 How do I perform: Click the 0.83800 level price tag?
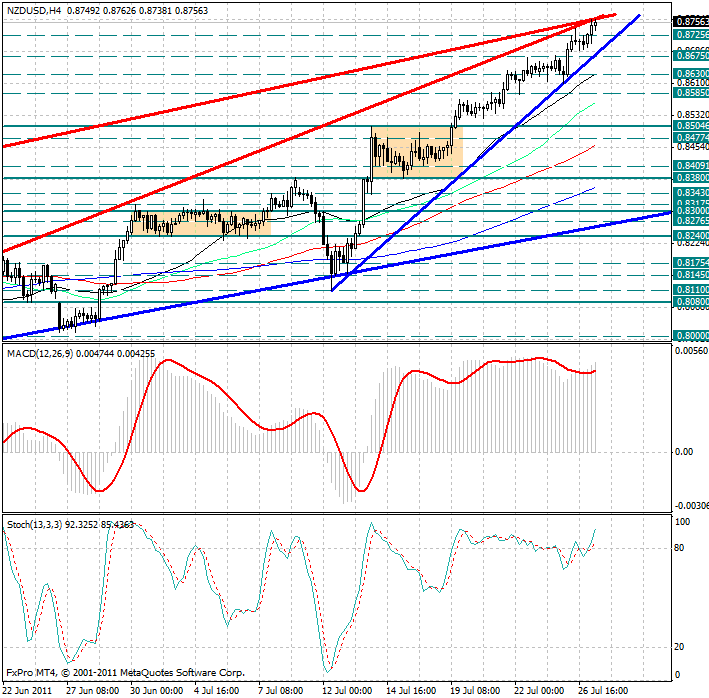tap(691, 178)
